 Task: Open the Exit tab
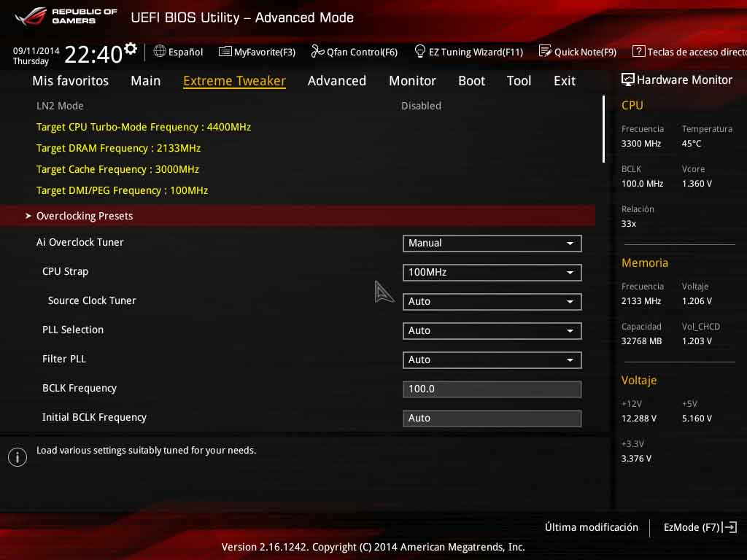[565, 81]
